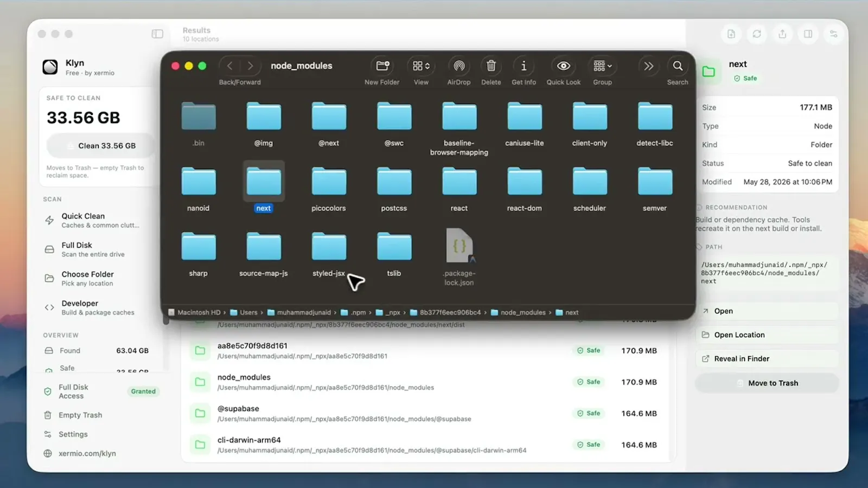Toggle the Klyn sidebar panel icon
Screen dimensions: 868x488
click(x=157, y=34)
